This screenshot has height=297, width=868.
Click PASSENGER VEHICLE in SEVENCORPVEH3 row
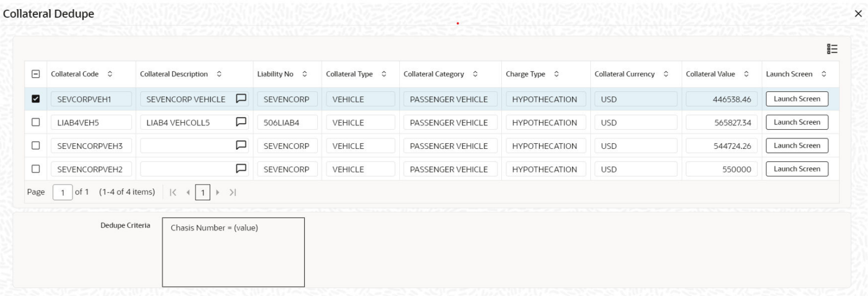(x=450, y=146)
